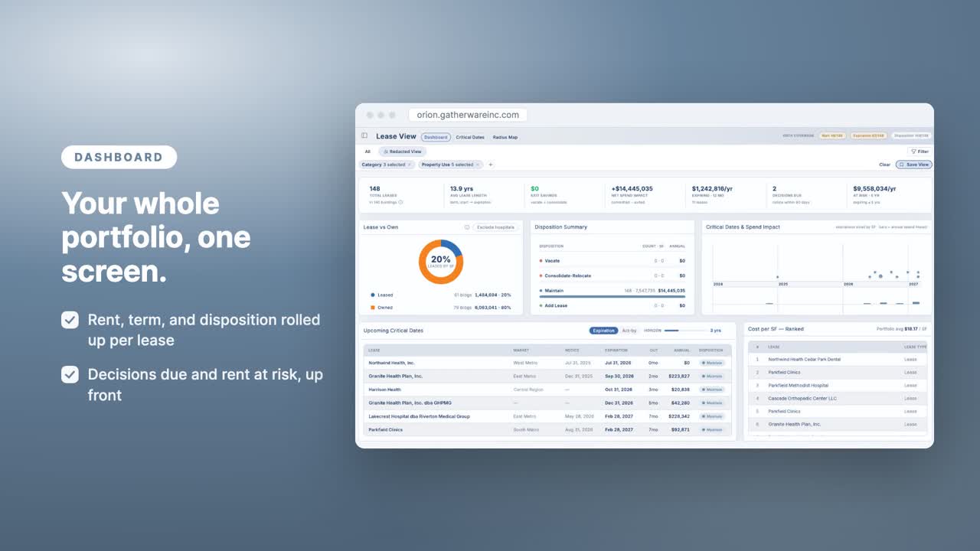Click the Lease vs Own info icon
The height and width of the screenshot is (551, 980).
pyautogui.click(x=467, y=227)
